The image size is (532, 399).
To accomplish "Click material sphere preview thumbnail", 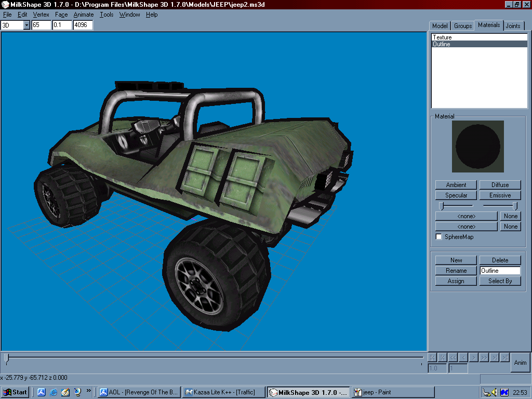I will tap(477, 147).
